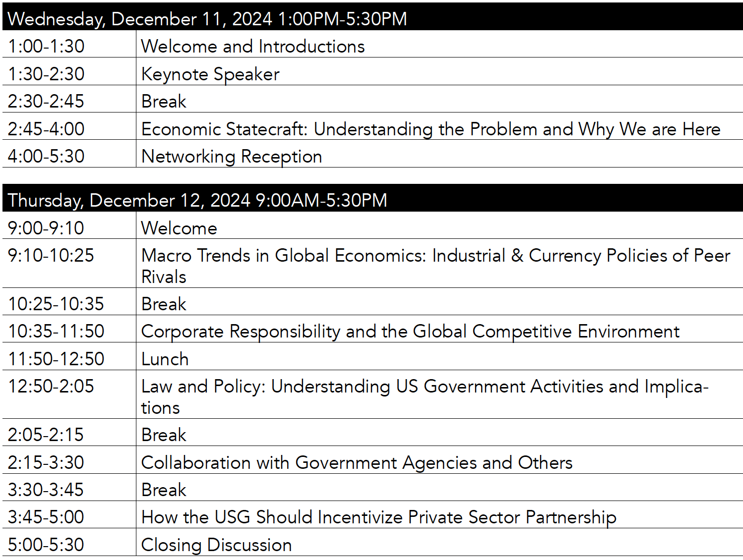Select the Corporate Responsibility session title

coord(410,331)
